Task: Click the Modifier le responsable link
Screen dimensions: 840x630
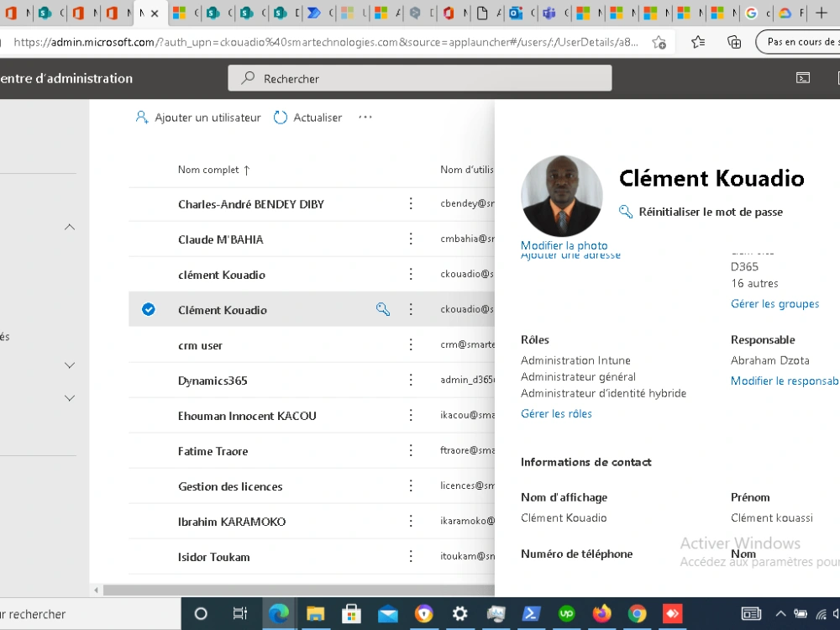Action: click(x=785, y=381)
